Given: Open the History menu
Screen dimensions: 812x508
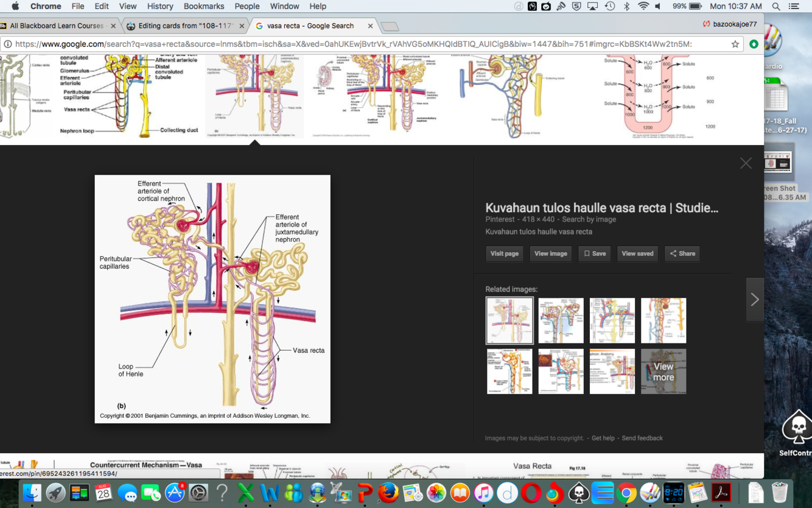Looking at the screenshot, I should click(x=160, y=6).
